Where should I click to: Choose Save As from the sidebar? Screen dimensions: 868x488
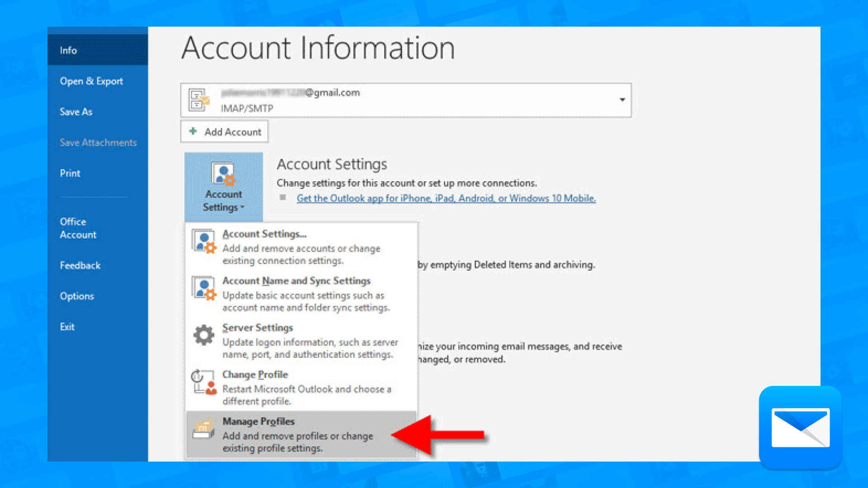tap(76, 112)
